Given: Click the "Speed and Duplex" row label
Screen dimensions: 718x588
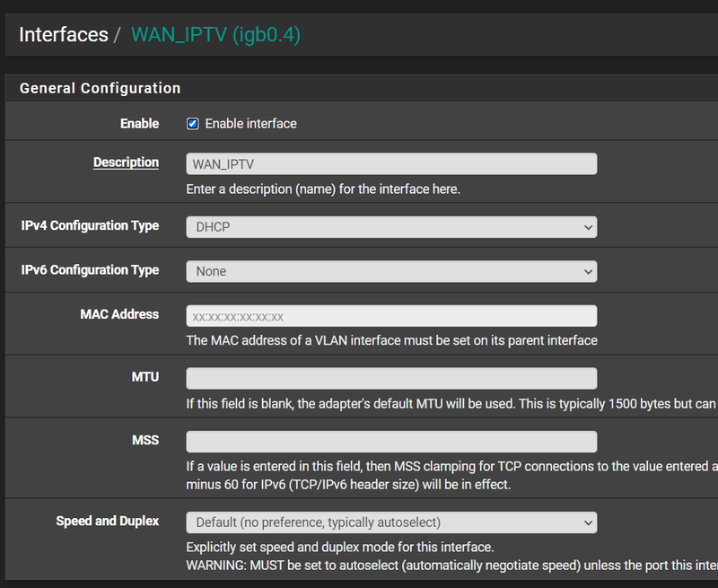Looking at the screenshot, I should [107, 521].
